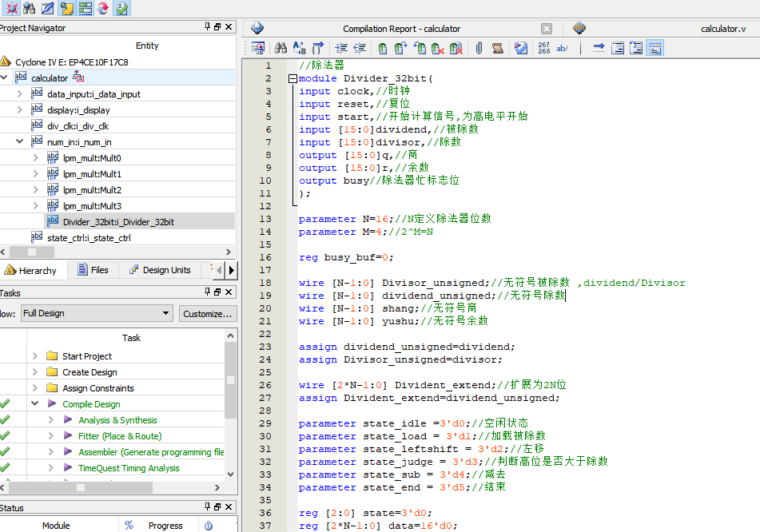
Task: Clear all bookmarks in the file
Action: (x=456, y=48)
